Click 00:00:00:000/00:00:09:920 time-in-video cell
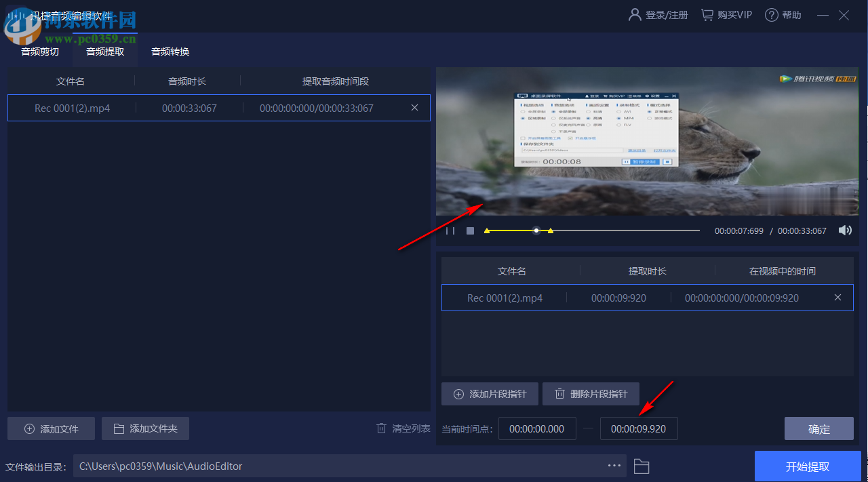868x482 pixels. pyautogui.click(x=742, y=298)
